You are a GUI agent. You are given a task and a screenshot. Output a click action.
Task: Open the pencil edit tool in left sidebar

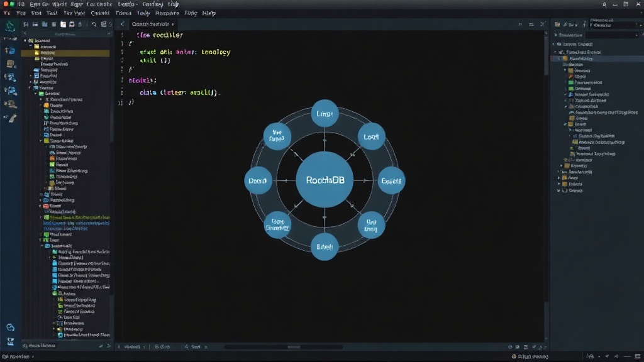coord(11,119)
